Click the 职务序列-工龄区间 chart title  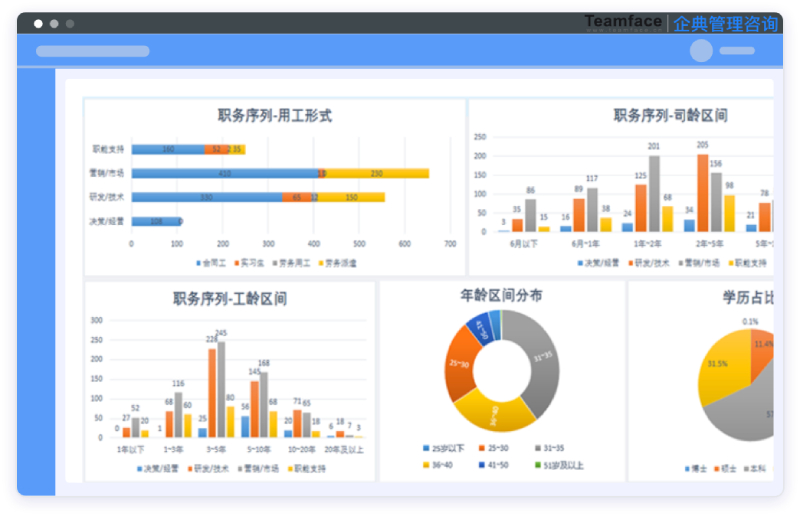click(230, 299)
